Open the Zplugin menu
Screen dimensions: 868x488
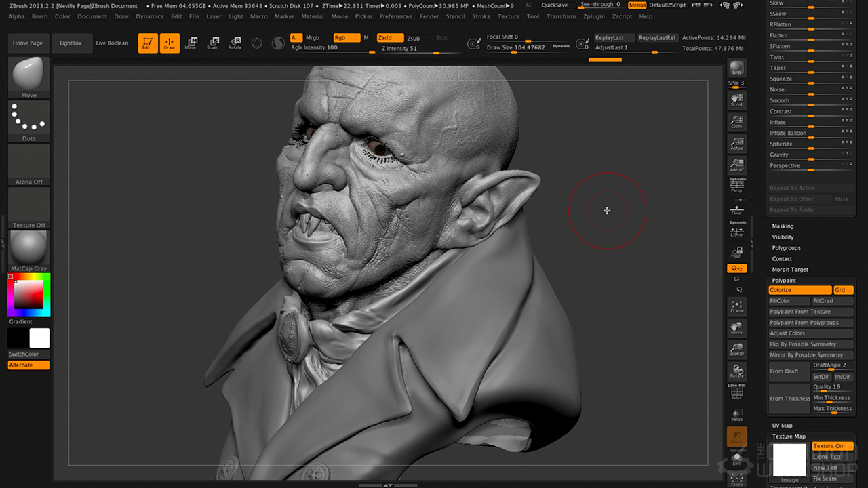coord(594,16)
